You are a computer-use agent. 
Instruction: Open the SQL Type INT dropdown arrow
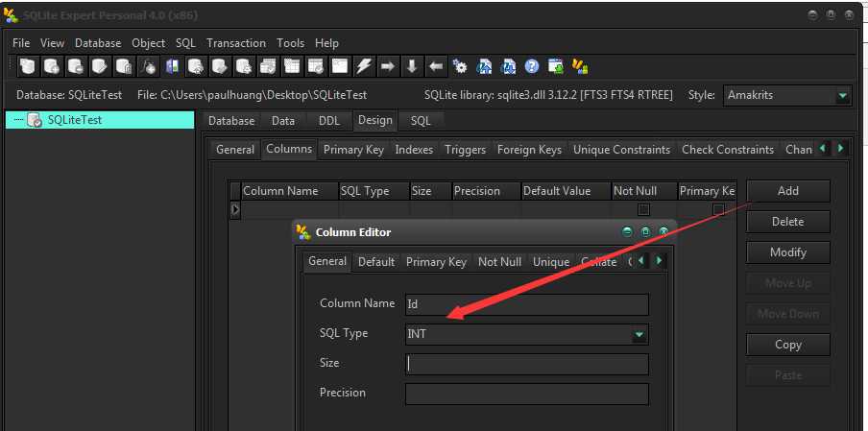[639, 334]
